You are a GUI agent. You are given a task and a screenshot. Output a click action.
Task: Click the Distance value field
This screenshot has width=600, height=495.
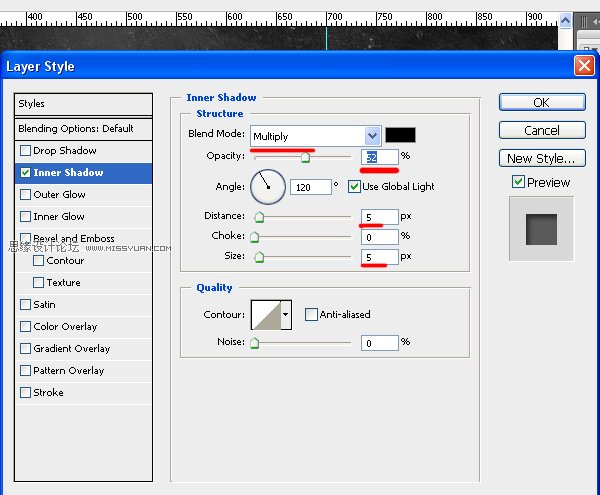(x=380, y=217)
